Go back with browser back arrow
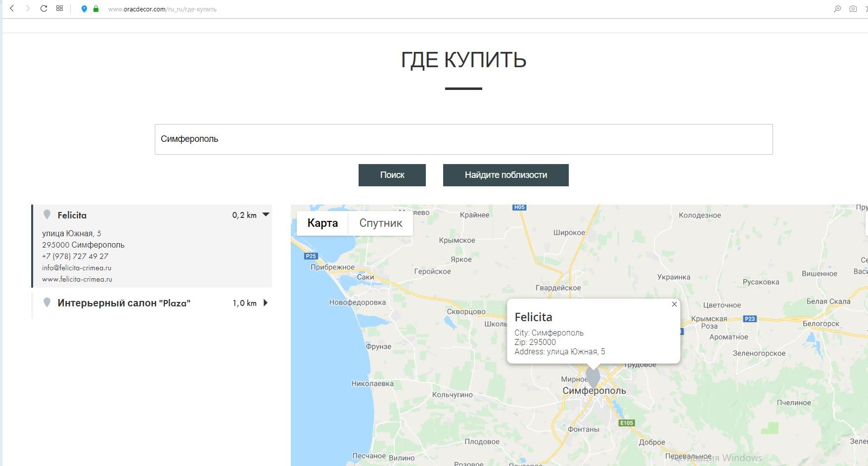 click(x=12, y=8)
